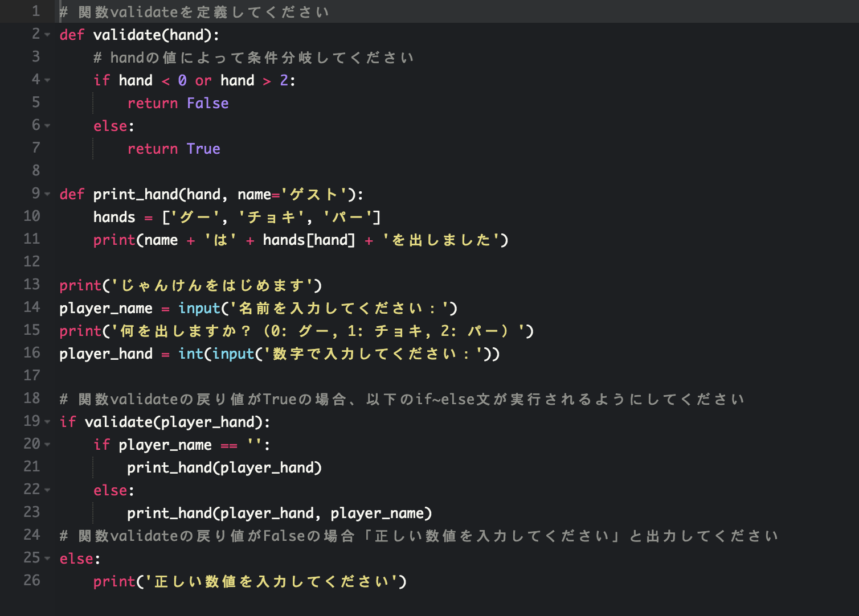Collapse the else block on line 22
Viewport: 859px width, 616px height.
pyautogui.click(x=47, y=490)
